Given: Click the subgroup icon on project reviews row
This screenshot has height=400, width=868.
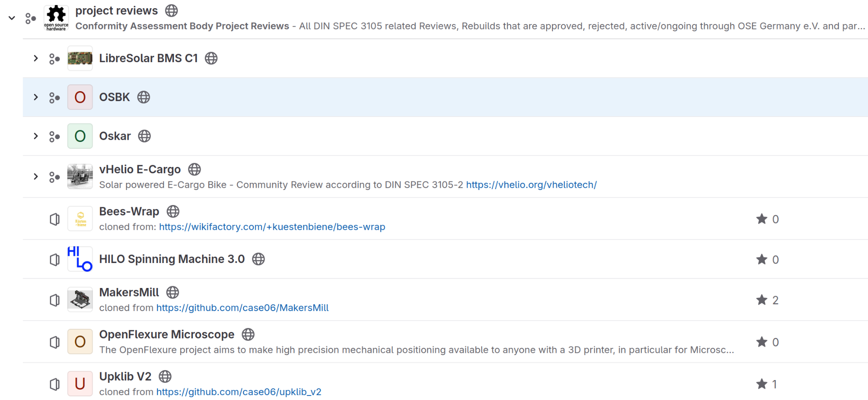Looking at the screenshot, I should 30,19.
